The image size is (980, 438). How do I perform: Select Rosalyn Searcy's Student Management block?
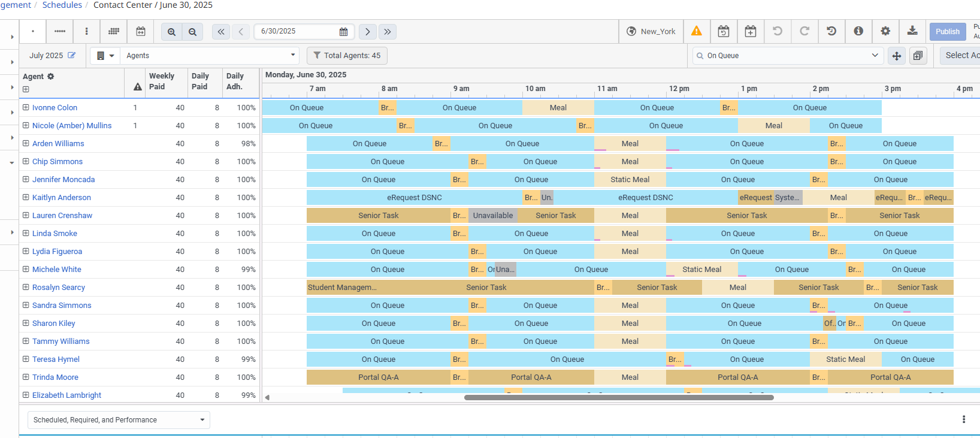(x=343, y=288)
